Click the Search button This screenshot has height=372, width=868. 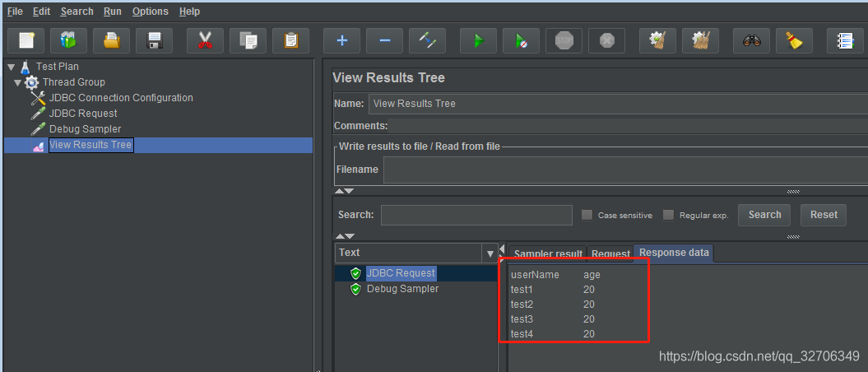pos(764,215)
